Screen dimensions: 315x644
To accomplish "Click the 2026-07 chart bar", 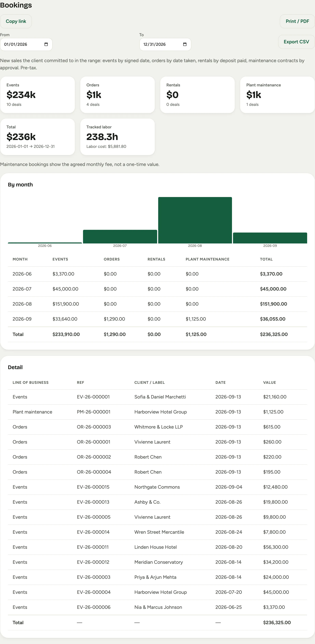I will coord(120,236).
